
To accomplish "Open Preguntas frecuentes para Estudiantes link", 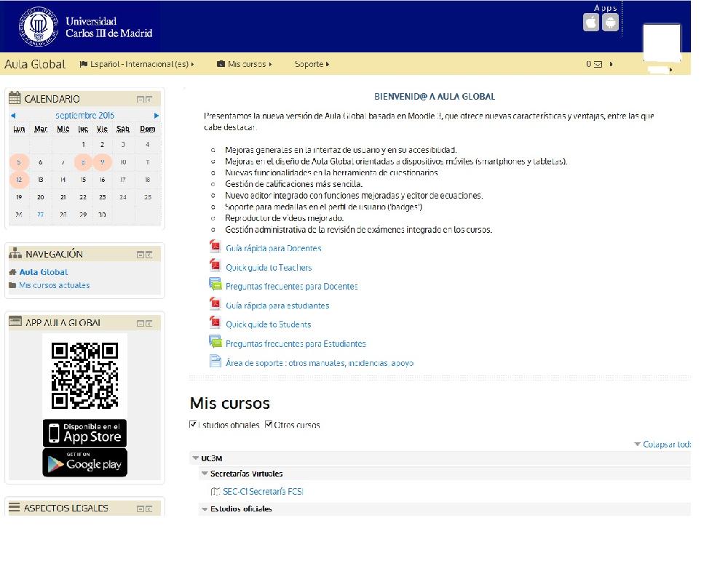I will (296, 344).
